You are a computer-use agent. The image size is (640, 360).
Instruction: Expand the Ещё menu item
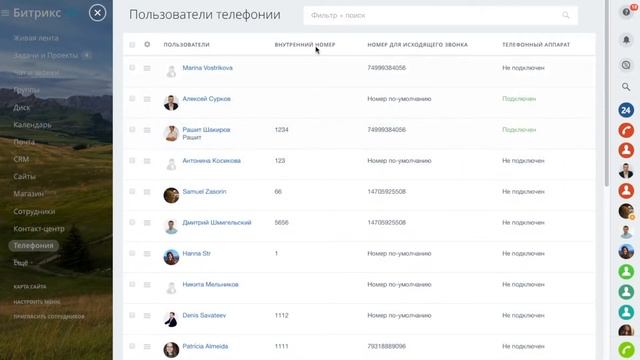(21, 263)
